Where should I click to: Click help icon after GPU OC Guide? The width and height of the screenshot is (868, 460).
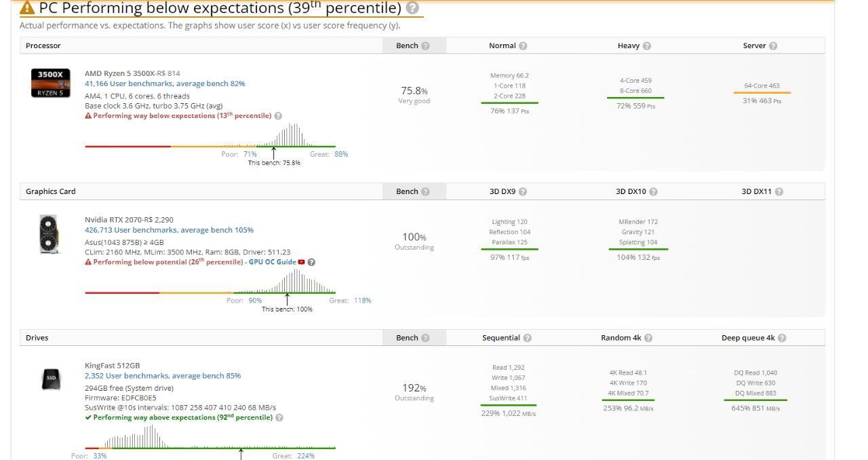(x=311, y=262)
